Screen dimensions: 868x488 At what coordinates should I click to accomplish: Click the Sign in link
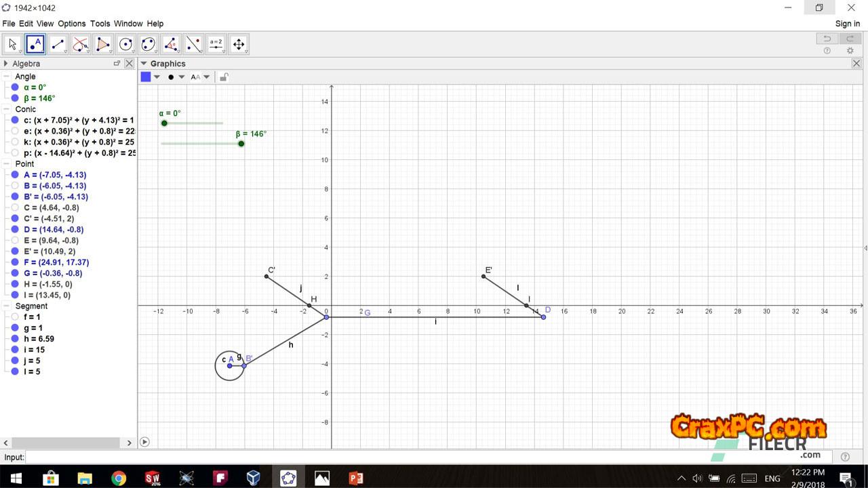pyautogui.click(x=847, y=24)
